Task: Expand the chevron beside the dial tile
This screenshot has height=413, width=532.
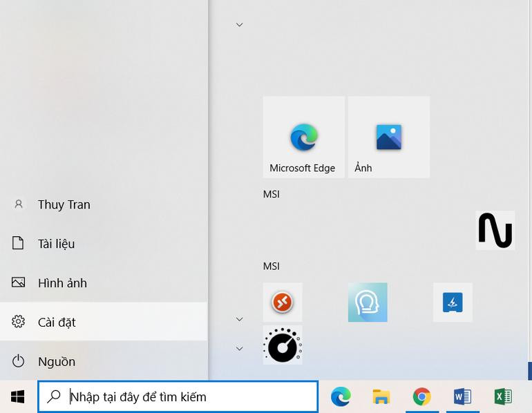Action: pos(240,349)
